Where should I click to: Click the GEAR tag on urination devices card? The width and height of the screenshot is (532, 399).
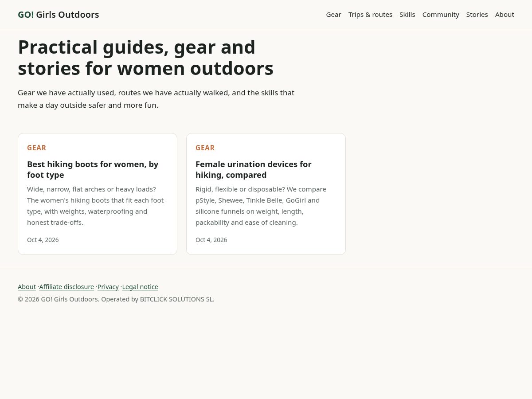205,148
